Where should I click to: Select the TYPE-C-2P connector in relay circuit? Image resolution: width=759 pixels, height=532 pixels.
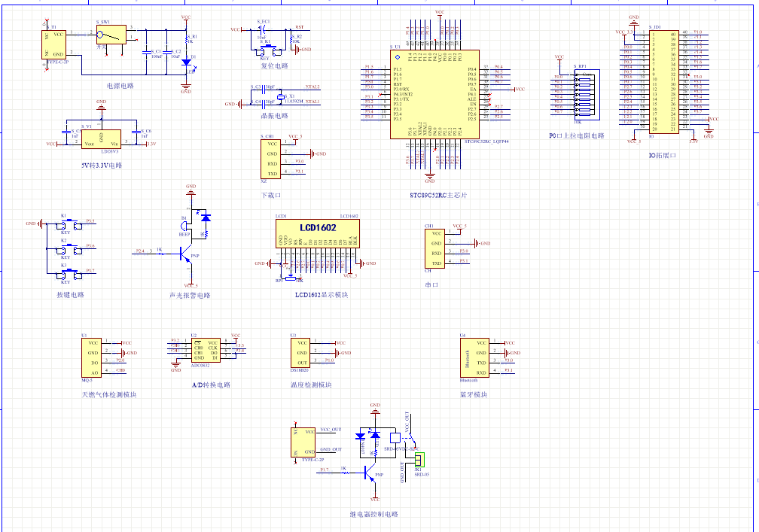click(x=303, y=442)
